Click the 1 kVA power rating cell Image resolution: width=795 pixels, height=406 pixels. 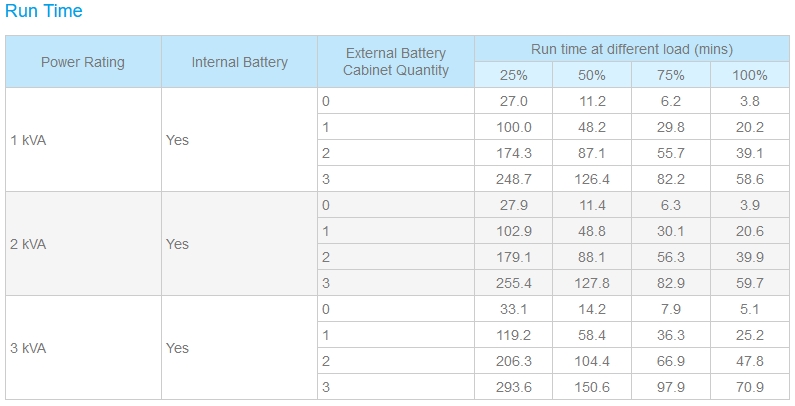[x=28, y=140]
